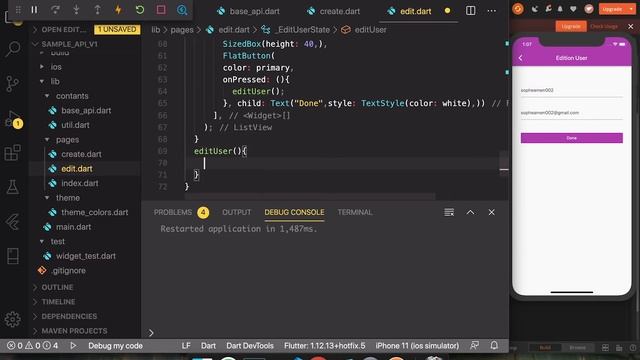Image resolution: width=640 pixels, height=360 pixels.
Task: Open the Search view in activity bar
Action: click(13, 48)
